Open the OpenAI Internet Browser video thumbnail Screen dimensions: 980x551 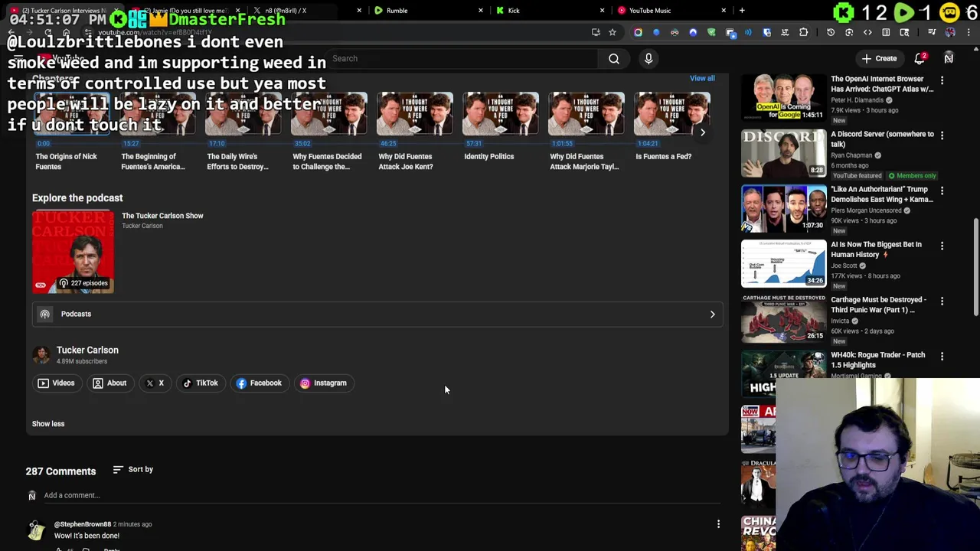[783, 98]
